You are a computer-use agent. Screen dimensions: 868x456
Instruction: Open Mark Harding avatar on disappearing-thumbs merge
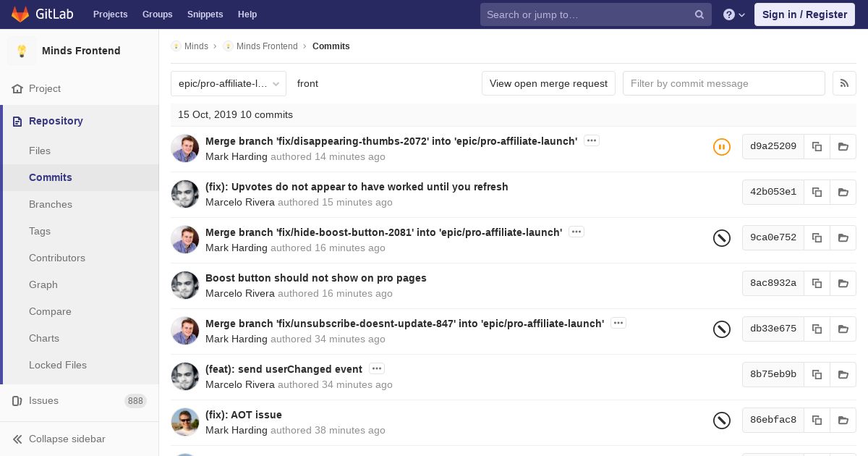185,148
